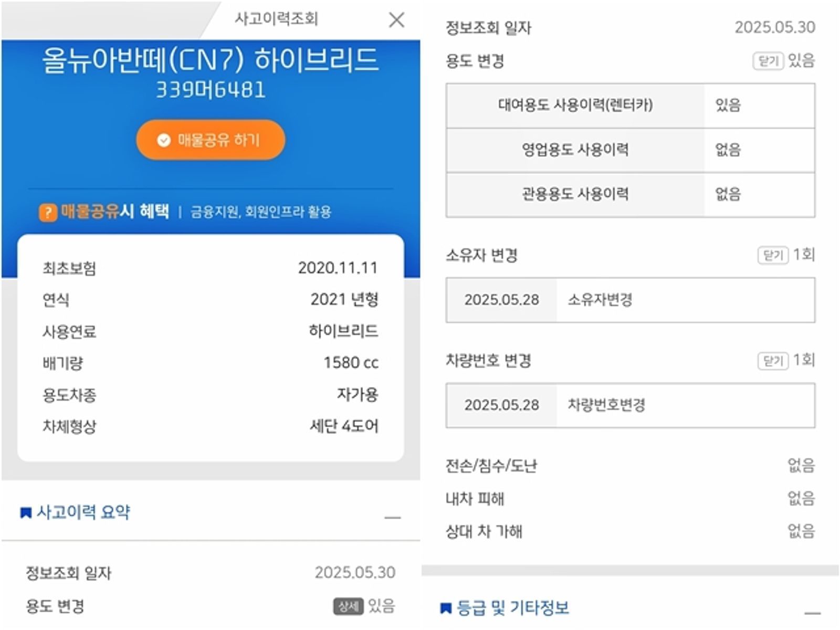Click the 정보조회 일자 date in the right panel
Viewport: 840px width, 630px height.
point(775,27)
